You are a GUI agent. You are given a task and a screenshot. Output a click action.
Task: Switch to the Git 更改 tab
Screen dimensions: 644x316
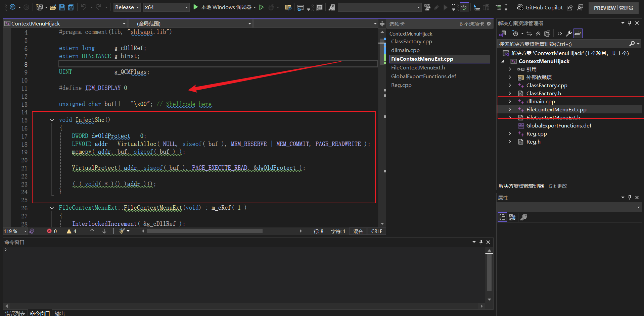coord(557,186)
